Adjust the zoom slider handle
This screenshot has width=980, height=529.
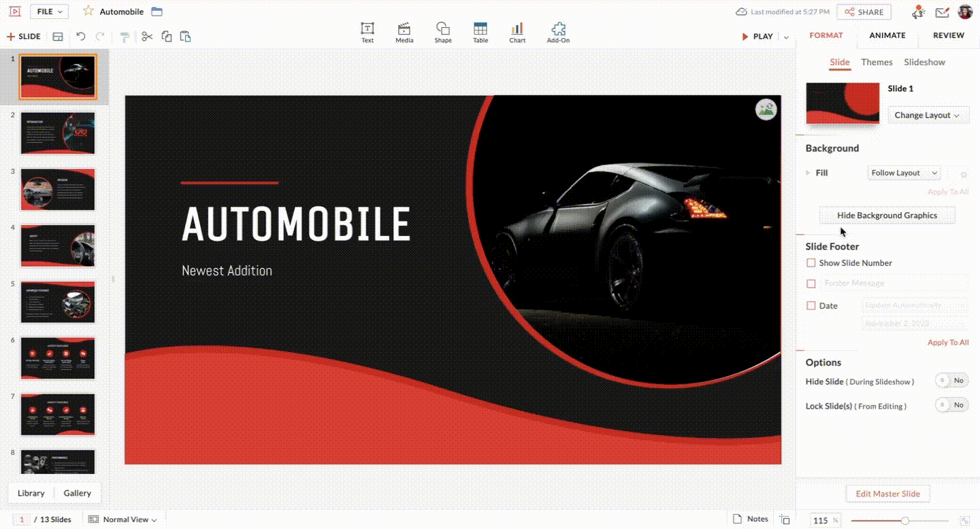pyautogui.click(x=904, y=520)
